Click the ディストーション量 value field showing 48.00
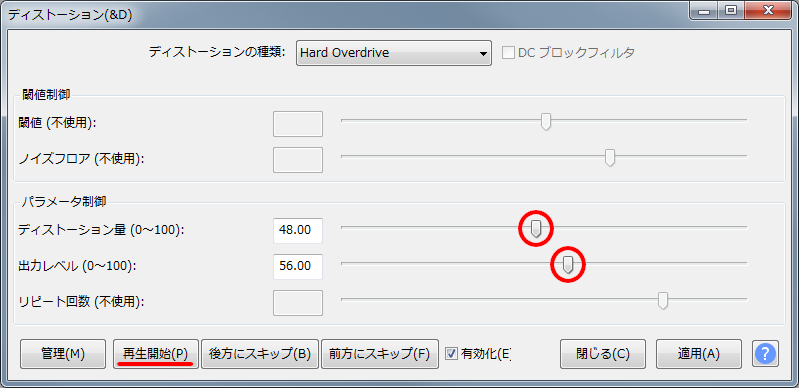This screenshot has height=388, width=799. click(x=298, y=230)
